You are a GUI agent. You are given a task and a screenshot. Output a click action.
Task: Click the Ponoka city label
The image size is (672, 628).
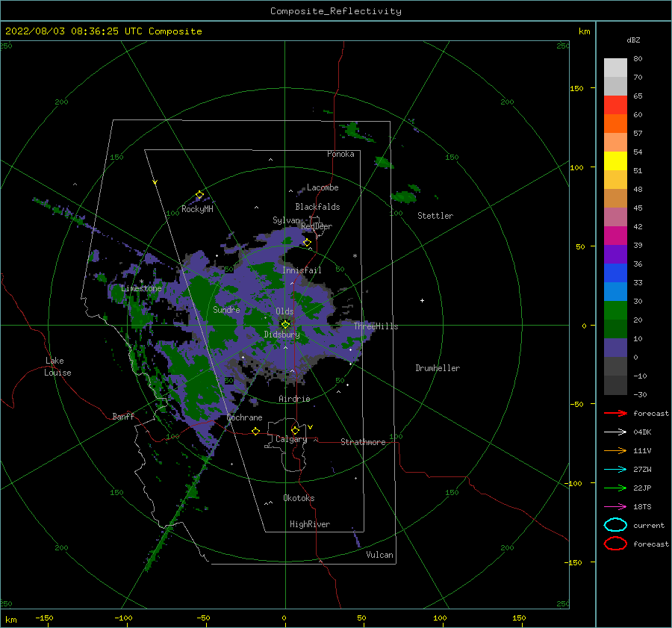(340, 154)
